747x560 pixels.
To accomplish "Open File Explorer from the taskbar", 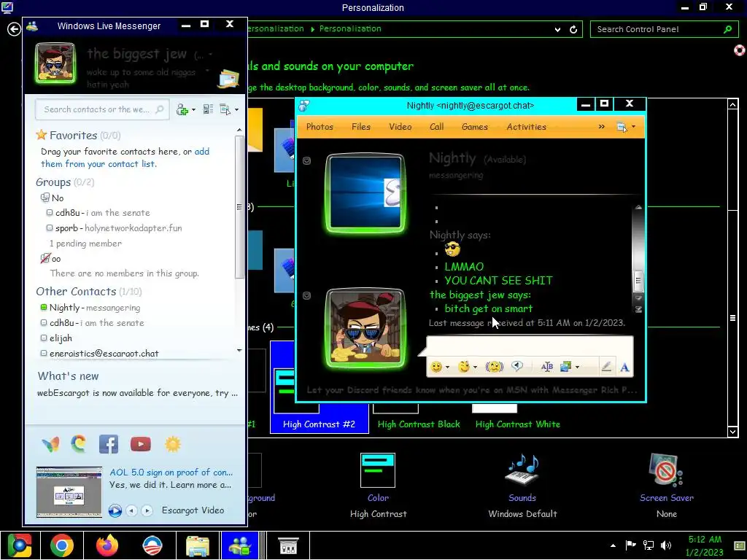I will 198,545.
